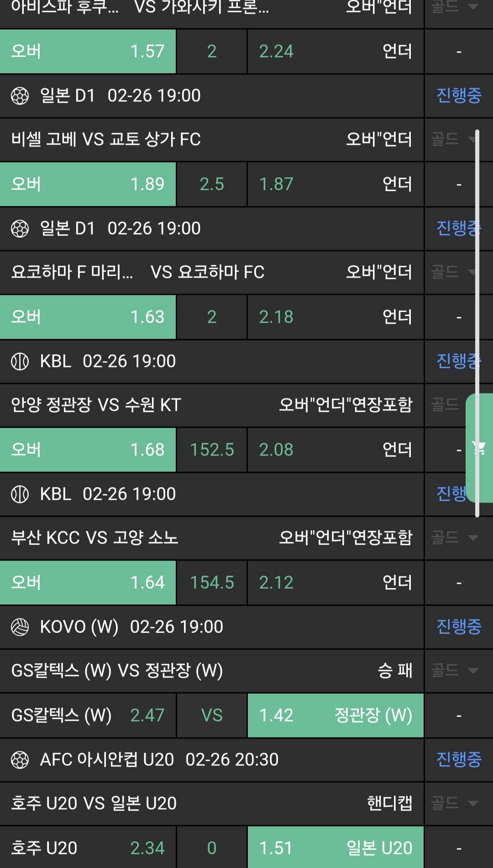Image resolution: width=493 pixels, height=868 pixels.
Task: Click basketball icon for Busan KCC match
Action: coord(20,494)
